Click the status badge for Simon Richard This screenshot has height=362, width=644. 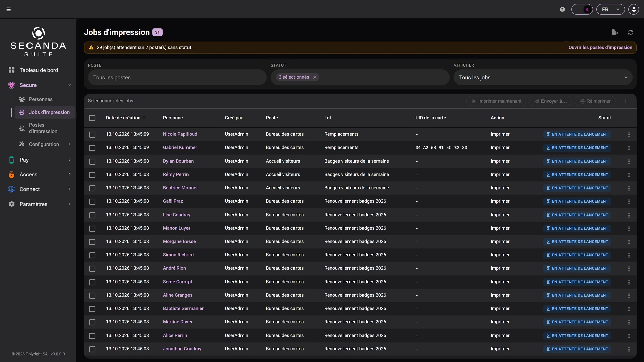click(x=577, y=255)
